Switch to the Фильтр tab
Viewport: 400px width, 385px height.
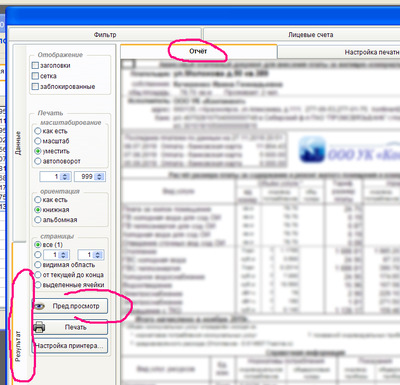(105, 35)
